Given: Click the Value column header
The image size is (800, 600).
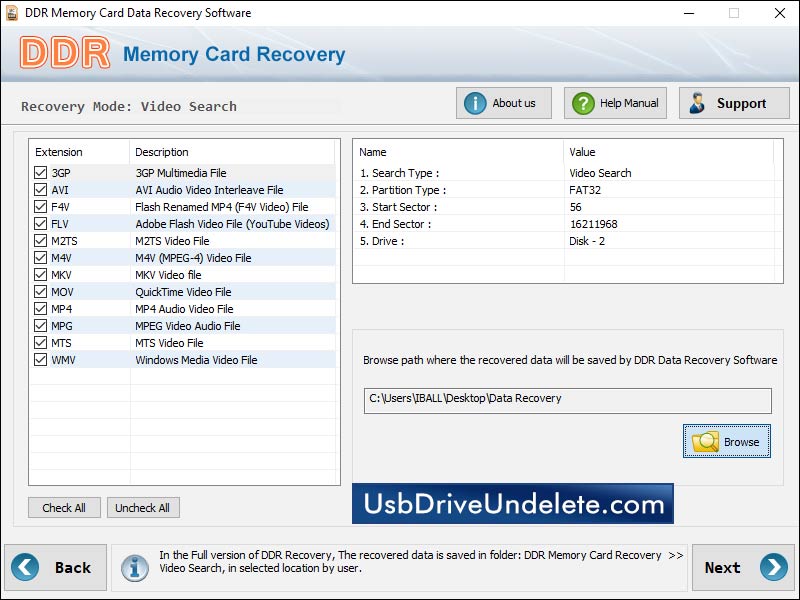Looking at the screenshot, I should tap(669, 152).
